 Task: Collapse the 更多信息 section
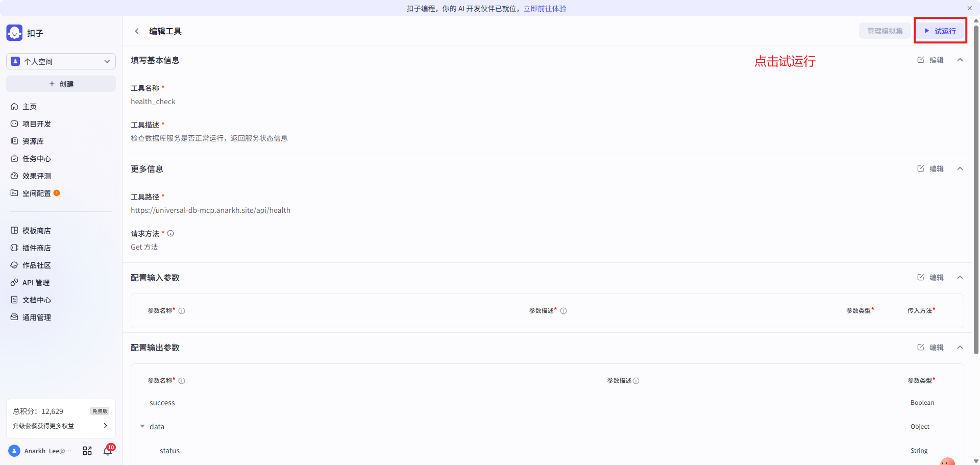click(x=960, y=169)
